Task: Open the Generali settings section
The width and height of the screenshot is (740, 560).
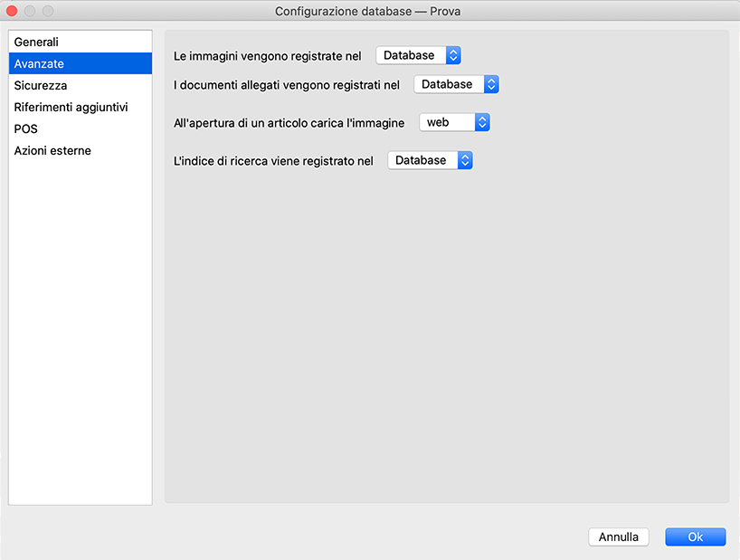Action: point(36,43)
